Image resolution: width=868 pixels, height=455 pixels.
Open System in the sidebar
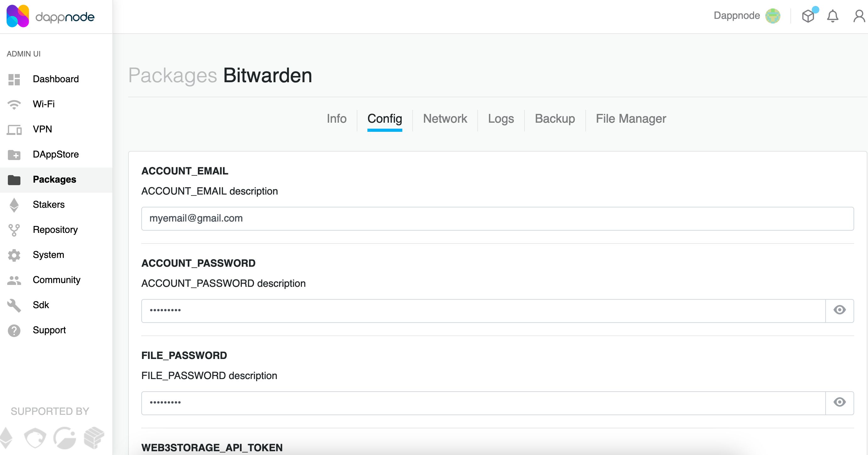coord(56,255)
